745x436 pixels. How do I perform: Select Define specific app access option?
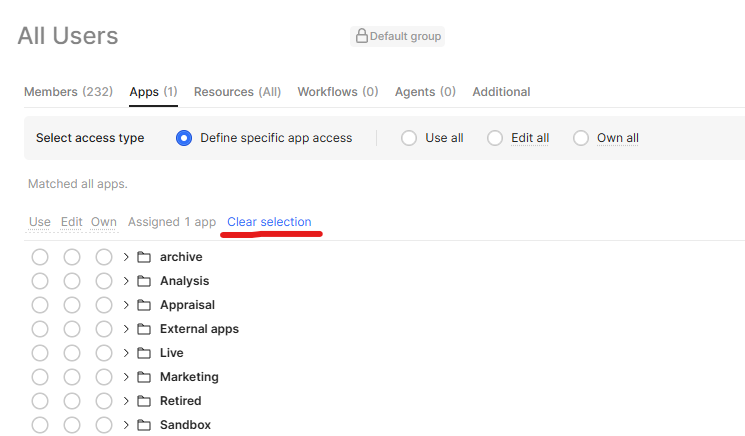coord(184,138)
